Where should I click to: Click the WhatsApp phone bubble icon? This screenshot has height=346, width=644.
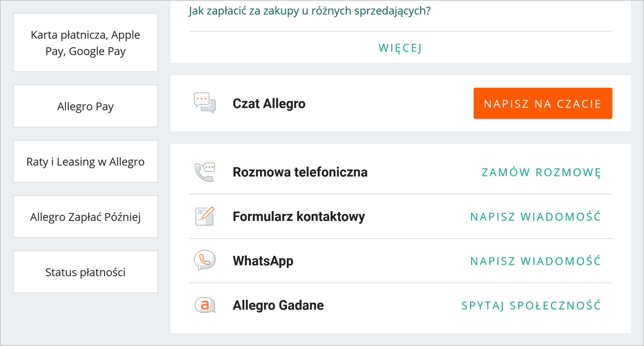[x=204, y=261]
